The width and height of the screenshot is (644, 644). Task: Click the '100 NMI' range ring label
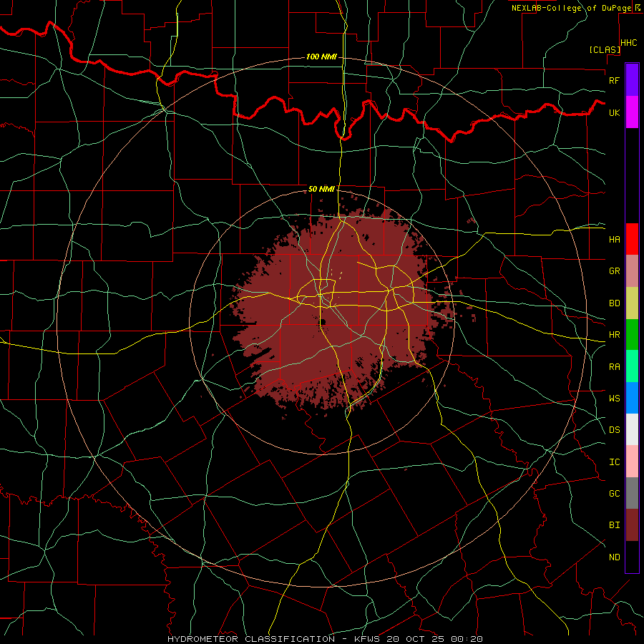pyautogui.click(x=321, y=57)
